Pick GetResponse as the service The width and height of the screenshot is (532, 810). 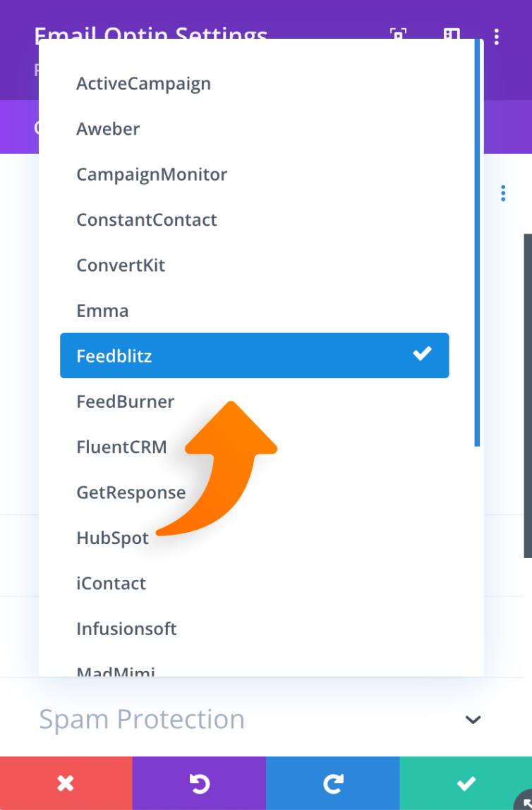tap(131, 492)
